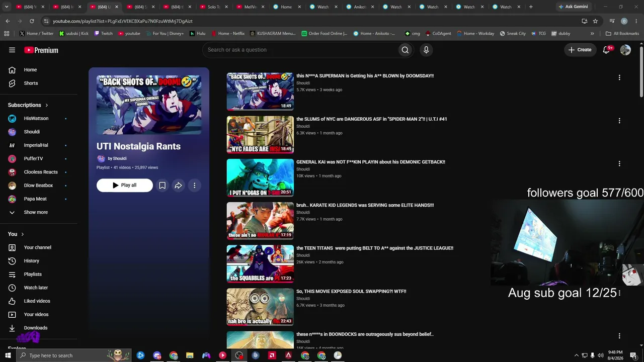Viewport: 644px width, 362px height.
Task: Save playlist with the bookmark icon
Action: coord(162,186)
